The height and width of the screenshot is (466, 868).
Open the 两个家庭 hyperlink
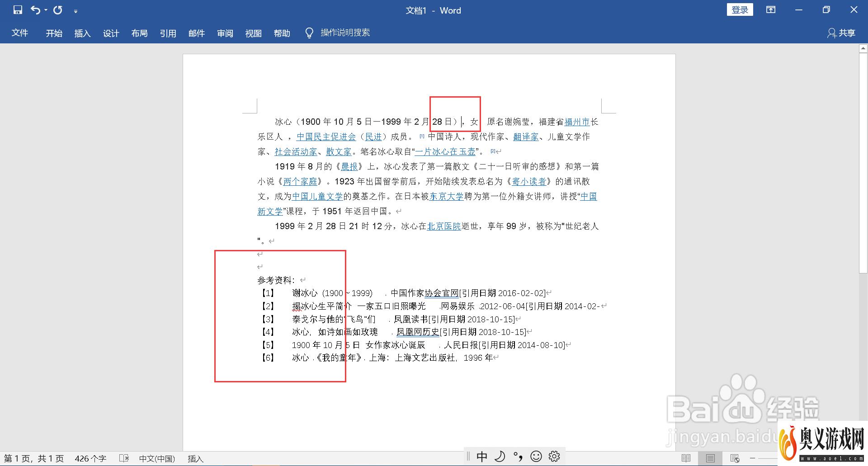click(x=300, y=182)
